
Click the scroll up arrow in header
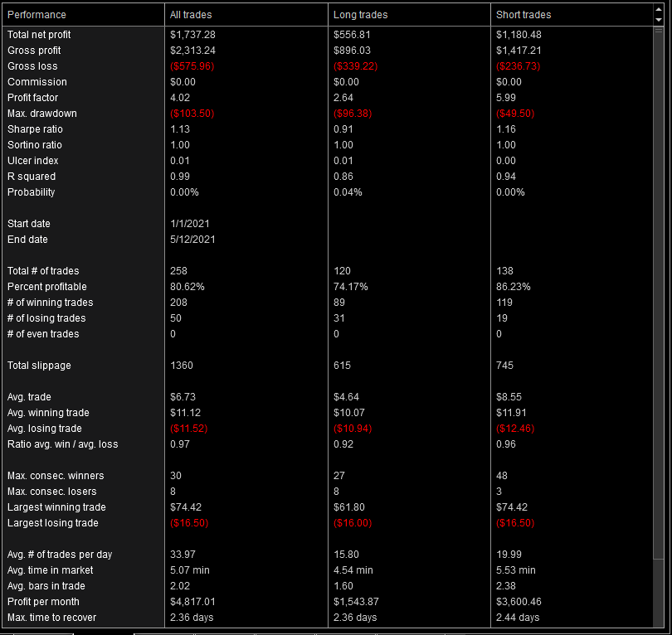click(x=659, y=11)
